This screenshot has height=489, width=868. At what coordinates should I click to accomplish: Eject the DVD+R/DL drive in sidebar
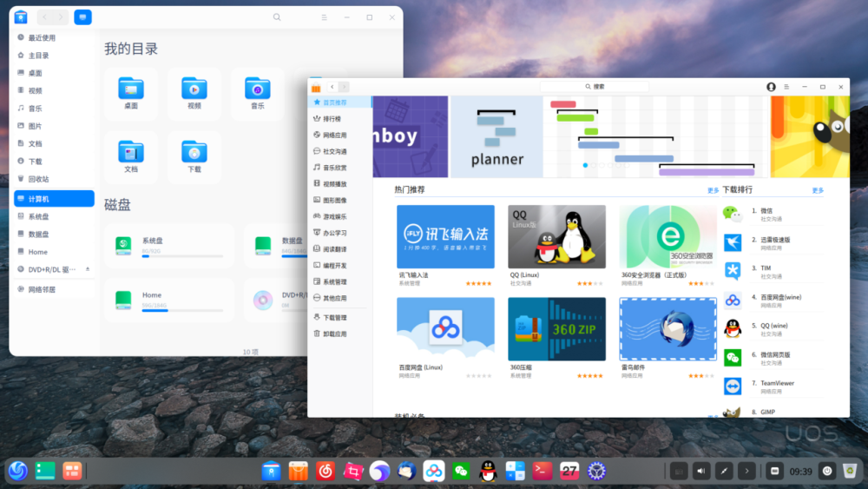88,269
